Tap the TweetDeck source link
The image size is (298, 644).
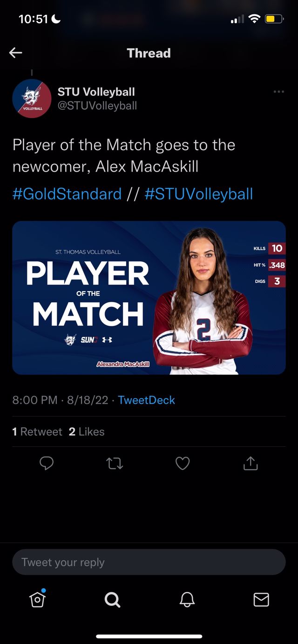pos(146,400)
